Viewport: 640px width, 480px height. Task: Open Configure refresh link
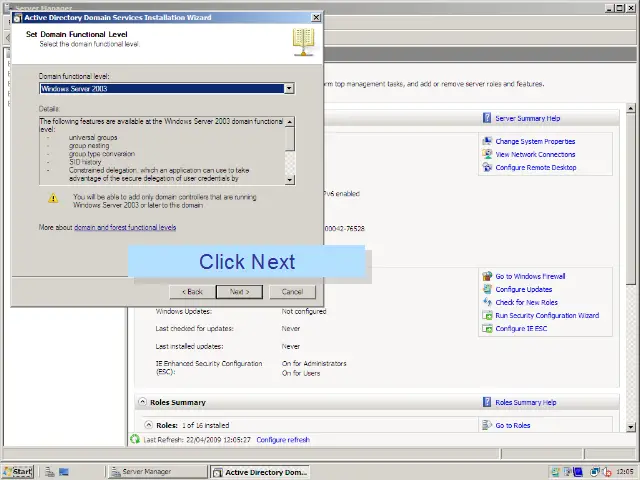(283, 440)
